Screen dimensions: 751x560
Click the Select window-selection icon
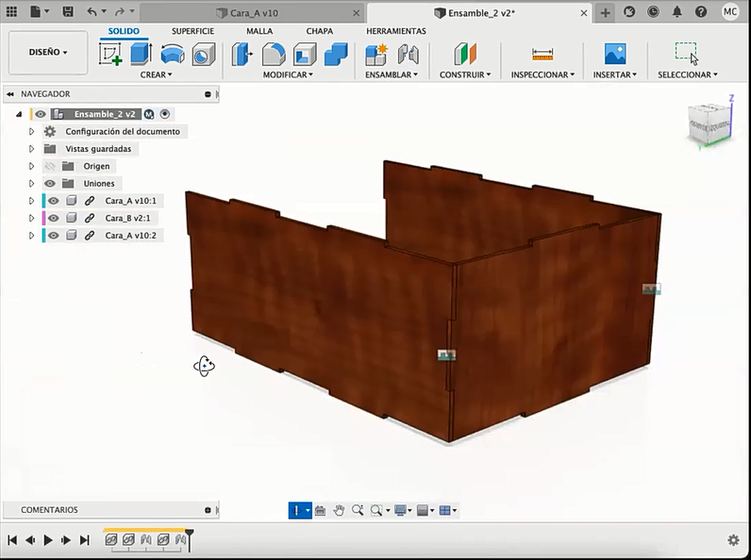coord(687,53)
